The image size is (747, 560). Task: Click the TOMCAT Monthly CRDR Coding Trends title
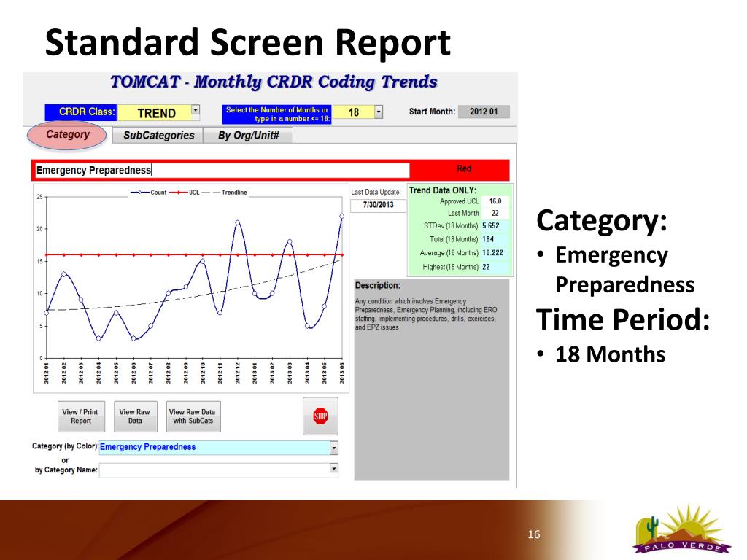click(274, 82)
